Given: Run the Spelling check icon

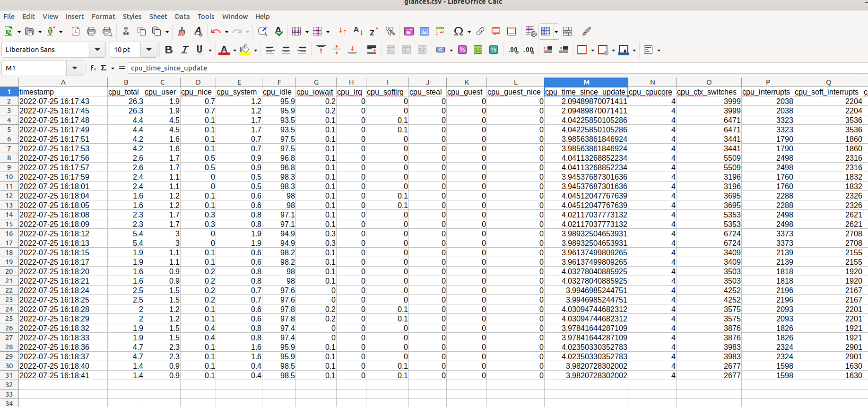Looking at the screenshot, I should [x=278, y=32].
